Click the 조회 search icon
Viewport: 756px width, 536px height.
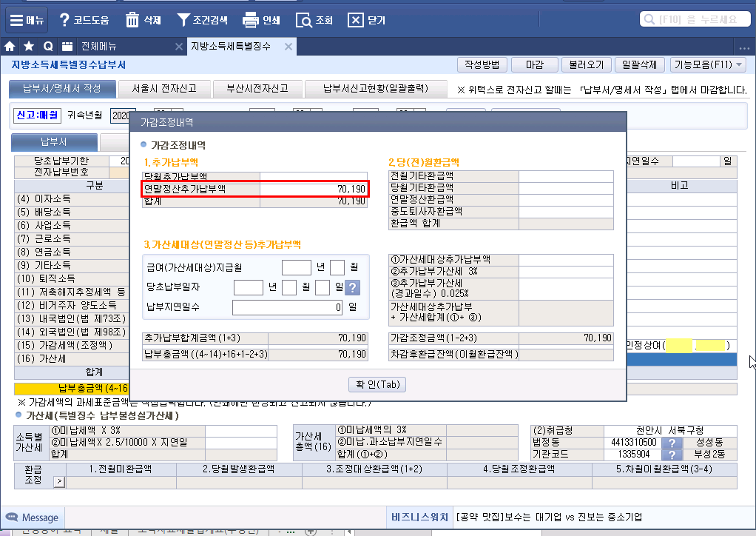pyautogui.click(x=303, y=20)
